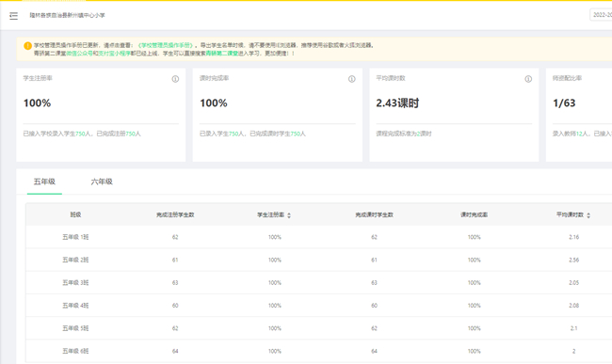Click 学生注册率 100% in 1班 row
612x364 pixels.
275,237
